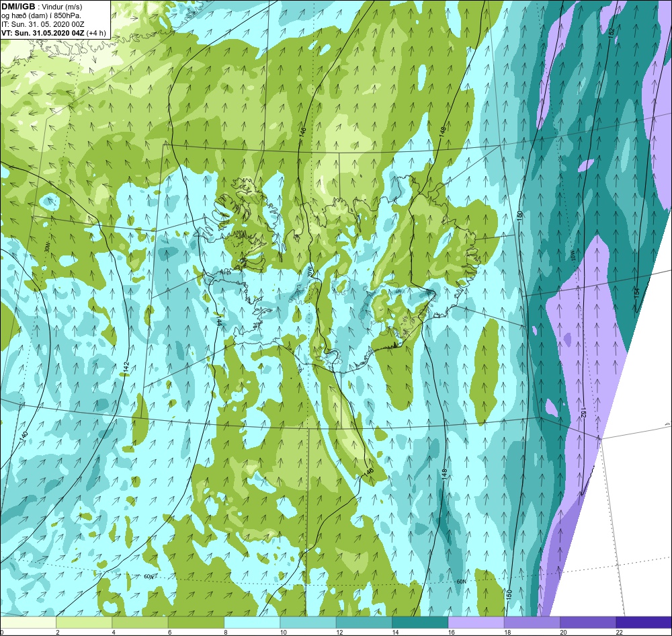This screenshot has height=636, width=672.
Task: Click the 152 contour label beside the purple band
Action: point(583,412)
